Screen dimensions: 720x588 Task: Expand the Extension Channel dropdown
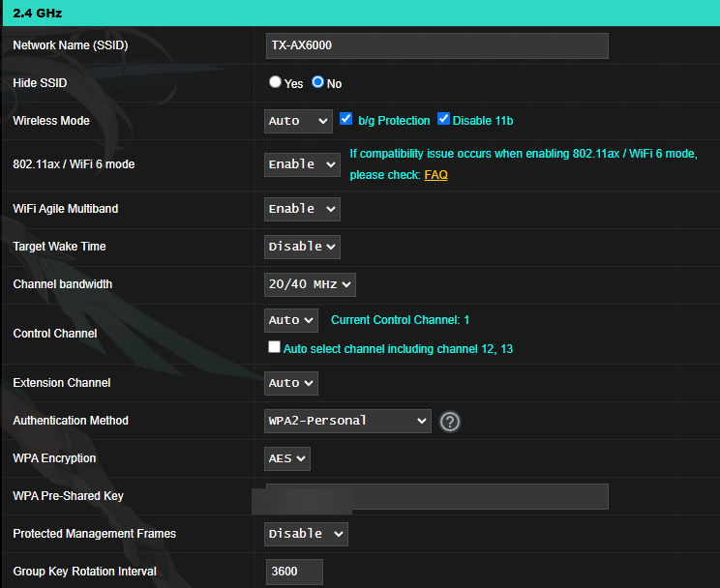(290, 383)
